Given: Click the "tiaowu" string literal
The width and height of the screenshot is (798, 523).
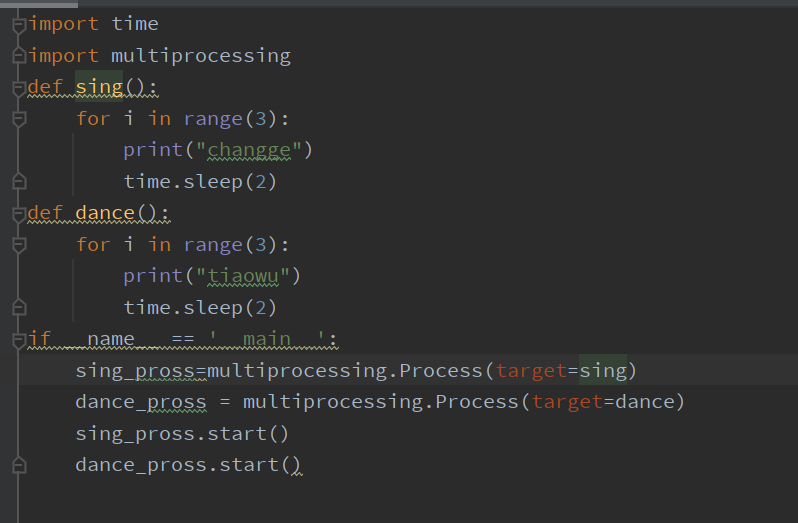Looking at the screenshot, I should (x=242, y=275).
